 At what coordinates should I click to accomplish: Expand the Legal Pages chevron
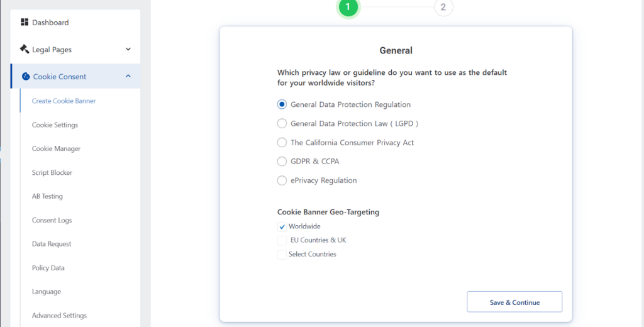click(128, 49)
